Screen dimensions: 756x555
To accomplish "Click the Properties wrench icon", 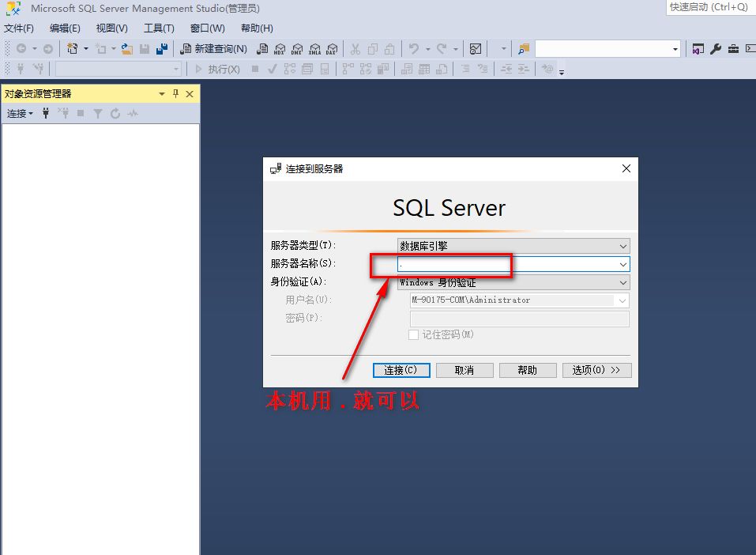I will (716, 49).
